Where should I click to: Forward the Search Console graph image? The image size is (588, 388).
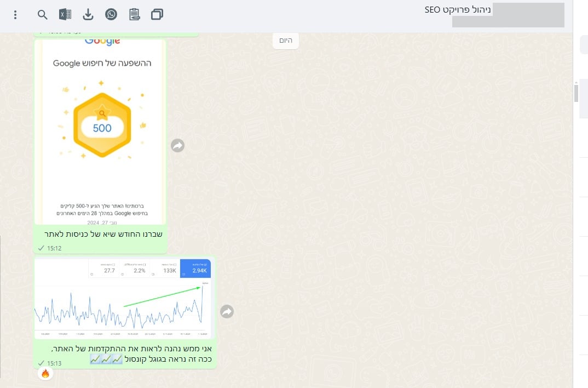click(227, 311)
